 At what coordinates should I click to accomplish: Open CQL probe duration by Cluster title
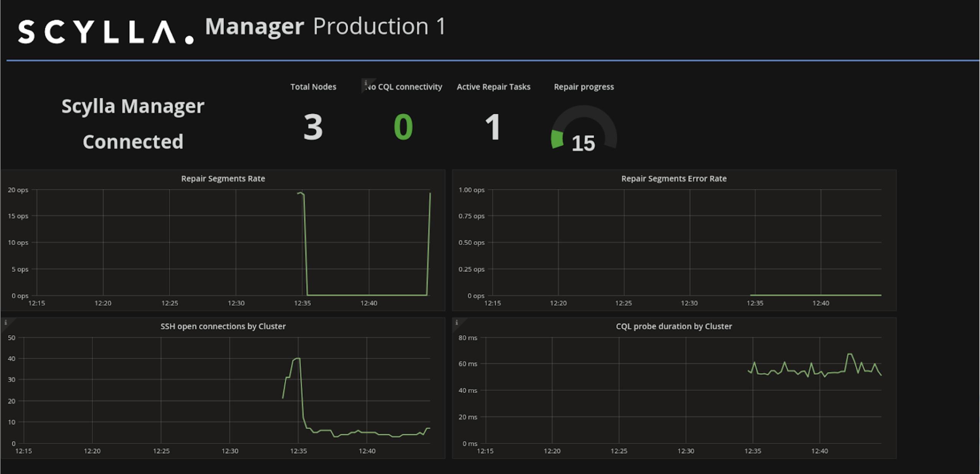[674, 326]
